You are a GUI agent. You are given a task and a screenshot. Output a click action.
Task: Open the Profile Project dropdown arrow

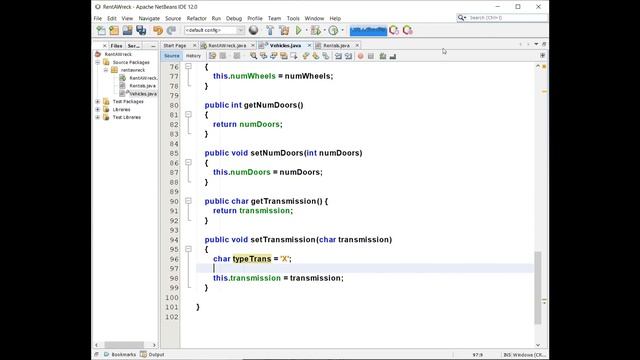[x=342, y=31]
